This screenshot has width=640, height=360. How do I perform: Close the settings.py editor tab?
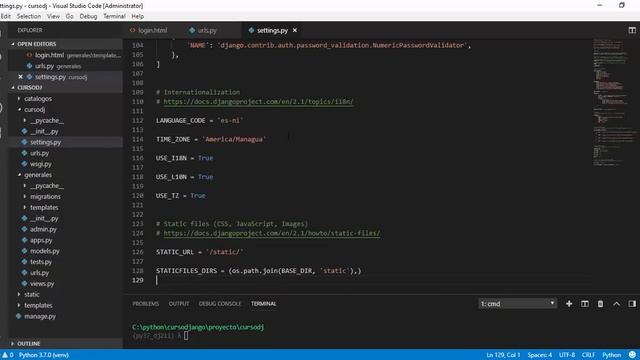[295, 30]
